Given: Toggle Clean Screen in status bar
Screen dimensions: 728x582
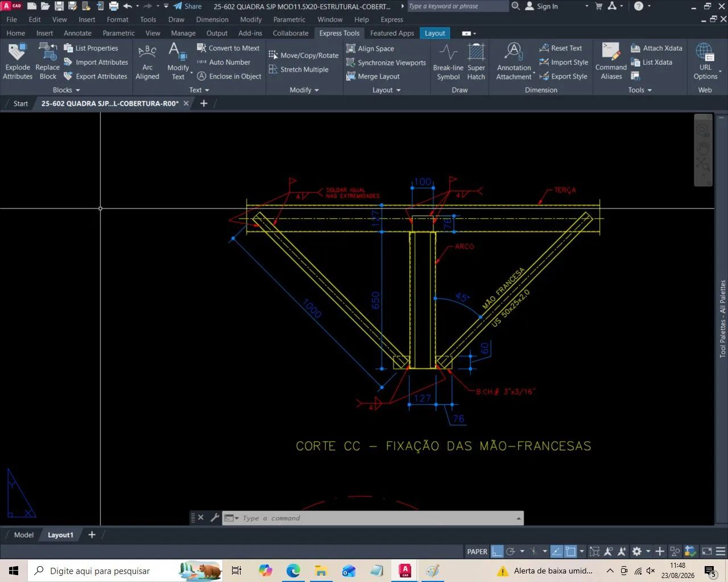Looking at the screenshot, I should (x=707, y=551).
